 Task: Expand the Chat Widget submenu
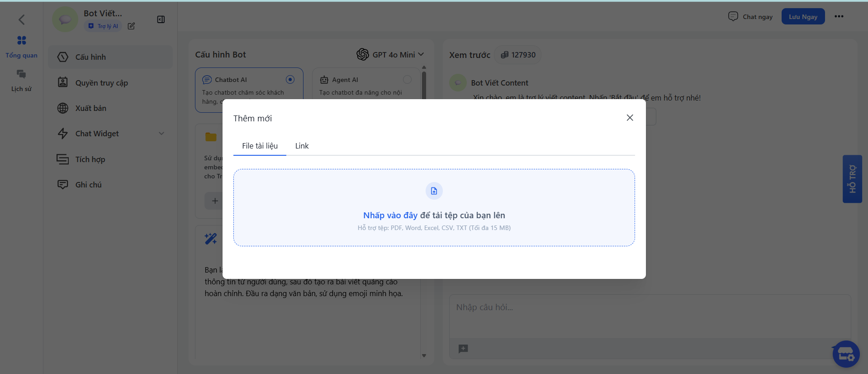point(161,134)
